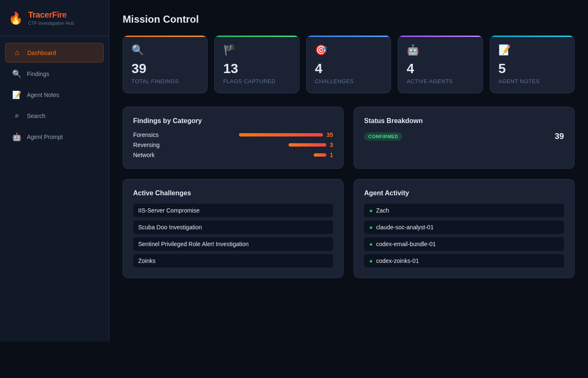Click the magnifying glass icon next to Findings

click(x=17, y=74)
